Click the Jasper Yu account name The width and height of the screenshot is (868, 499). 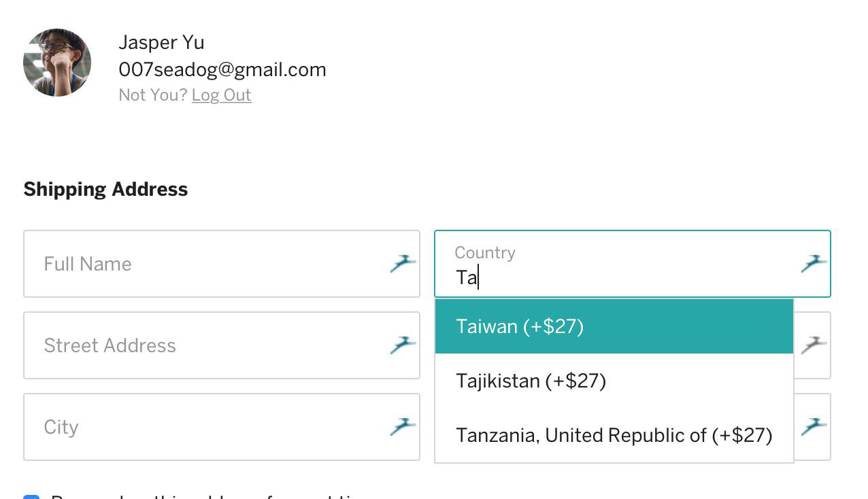pos(161,42)
